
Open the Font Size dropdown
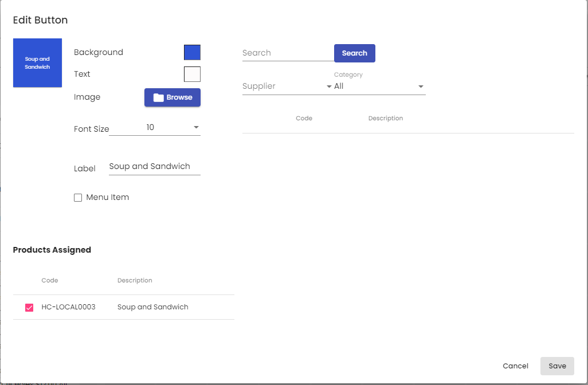(x=155, y=127)
